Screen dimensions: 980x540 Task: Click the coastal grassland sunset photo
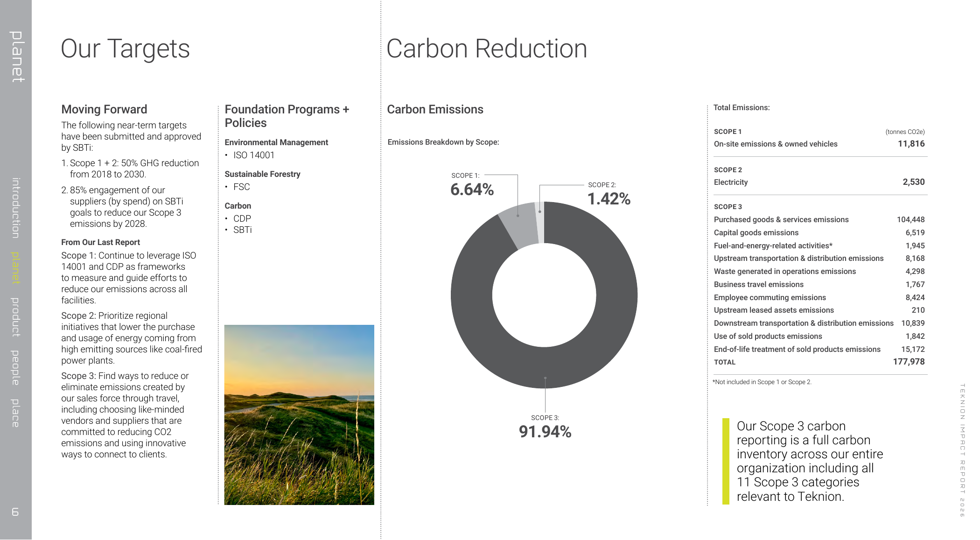pos(299,415)
